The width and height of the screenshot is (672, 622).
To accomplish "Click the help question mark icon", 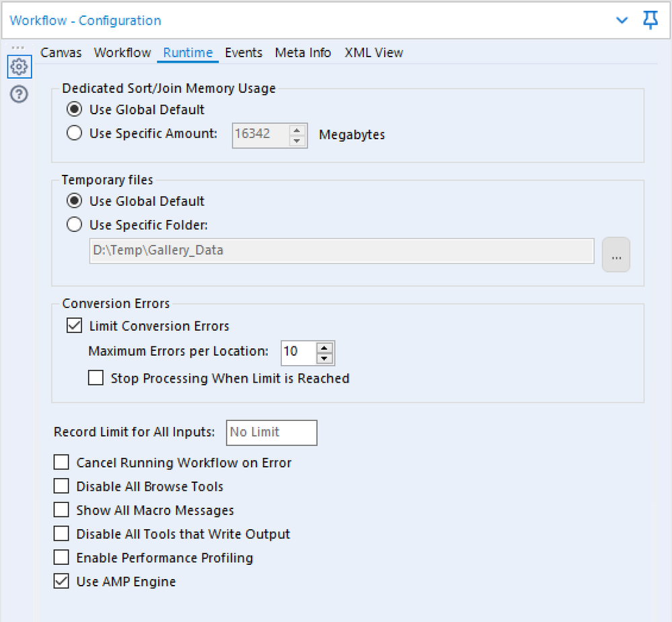I will tap(19, 94).
